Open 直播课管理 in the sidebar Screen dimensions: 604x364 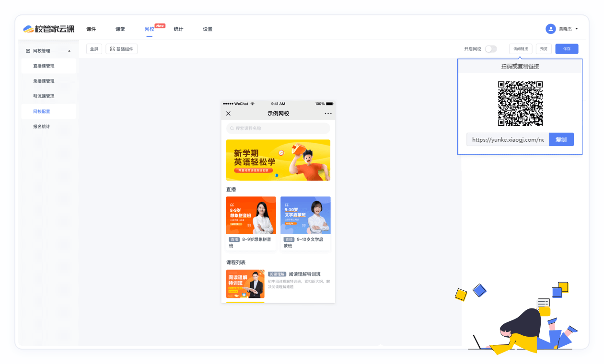[x=48, y=66]
